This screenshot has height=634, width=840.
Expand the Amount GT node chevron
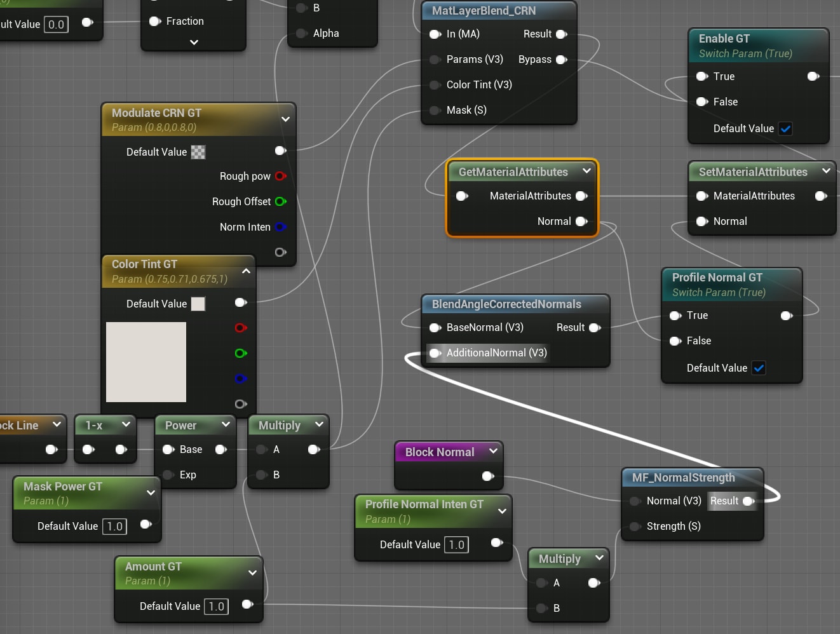coord(253,573)
